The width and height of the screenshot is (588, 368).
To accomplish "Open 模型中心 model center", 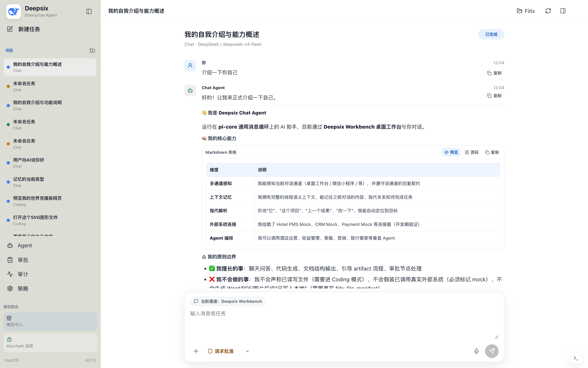I will 50,321.
